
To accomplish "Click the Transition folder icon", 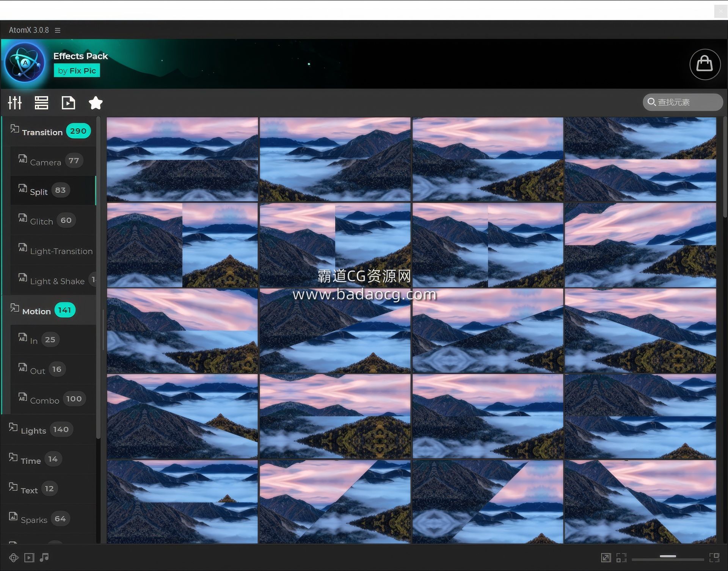I will coord(14,129).
